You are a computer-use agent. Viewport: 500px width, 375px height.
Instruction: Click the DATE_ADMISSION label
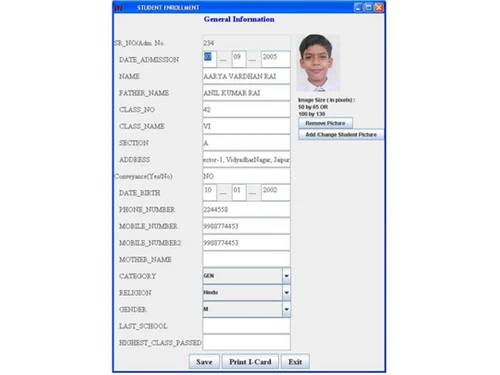point(149,60)
